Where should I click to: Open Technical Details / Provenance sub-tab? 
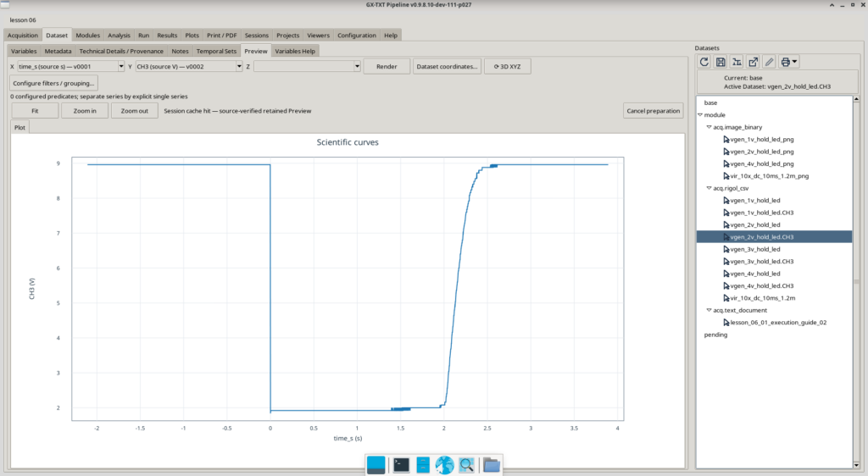(x=121, y=51)
